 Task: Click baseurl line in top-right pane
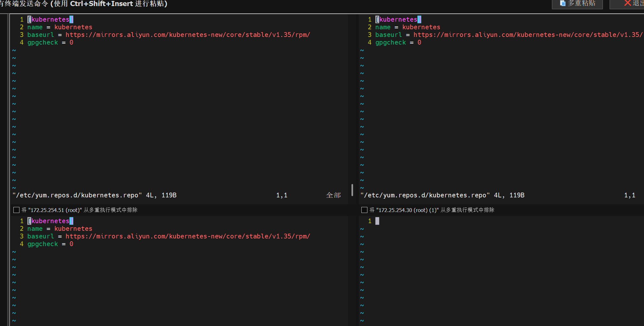[x=509, y=35]
